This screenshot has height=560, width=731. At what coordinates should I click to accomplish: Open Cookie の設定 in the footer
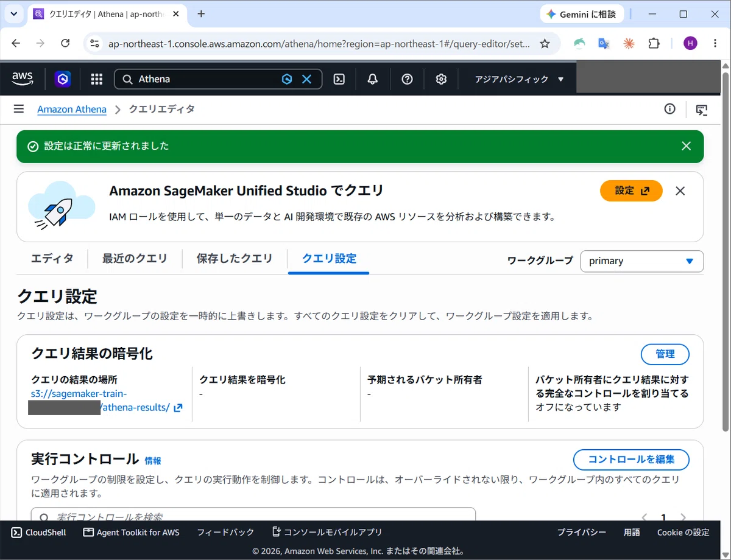[683, 533]
